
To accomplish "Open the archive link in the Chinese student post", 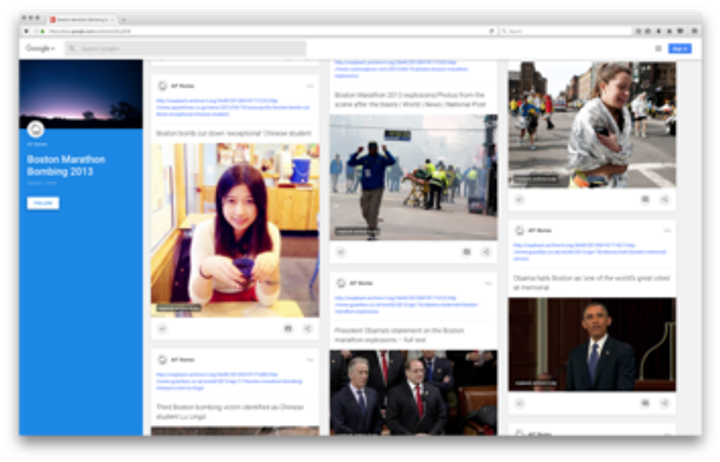I will coord(233,107).
